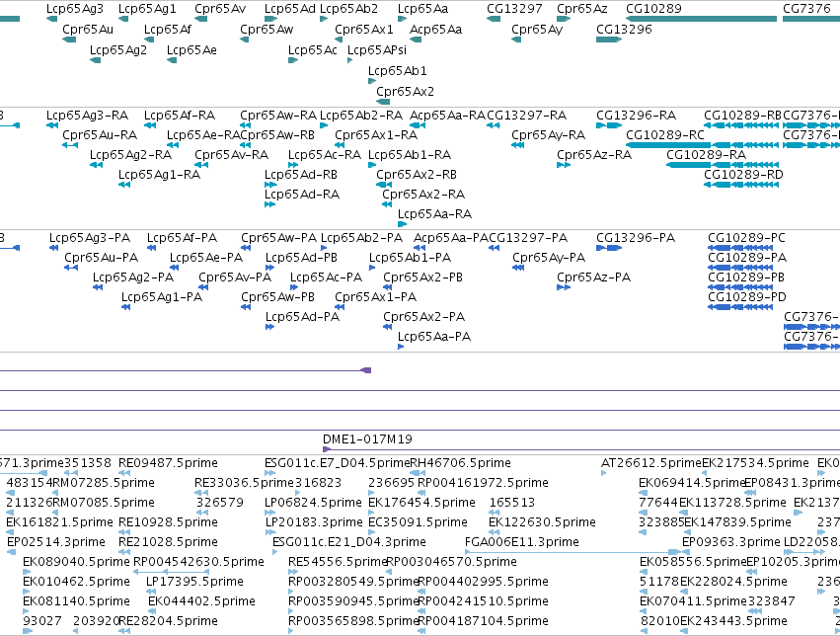Viewport: 840px width, 636px height.
Task: Click transcript CG10289-RC
Action: pos(703,145)
